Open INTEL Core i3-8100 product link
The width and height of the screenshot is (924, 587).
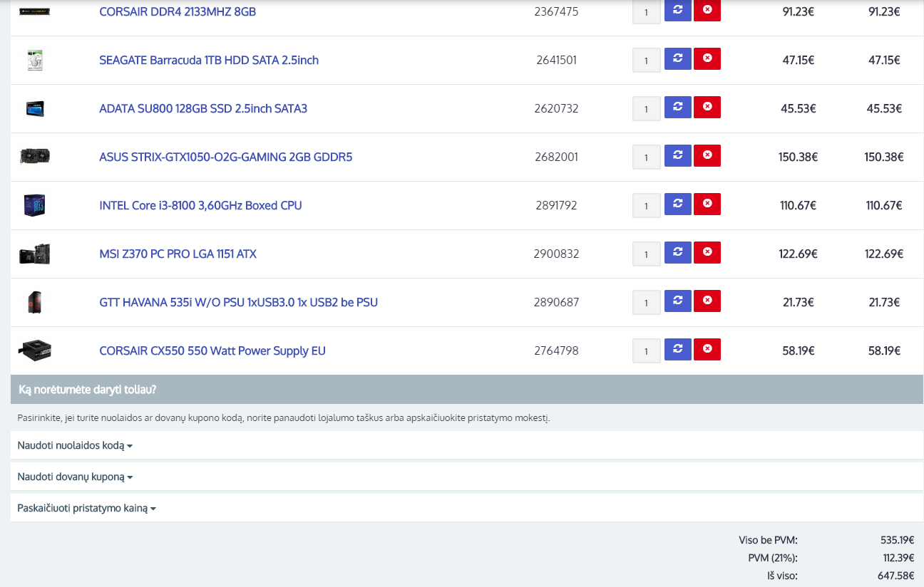(x=200, y=205)
